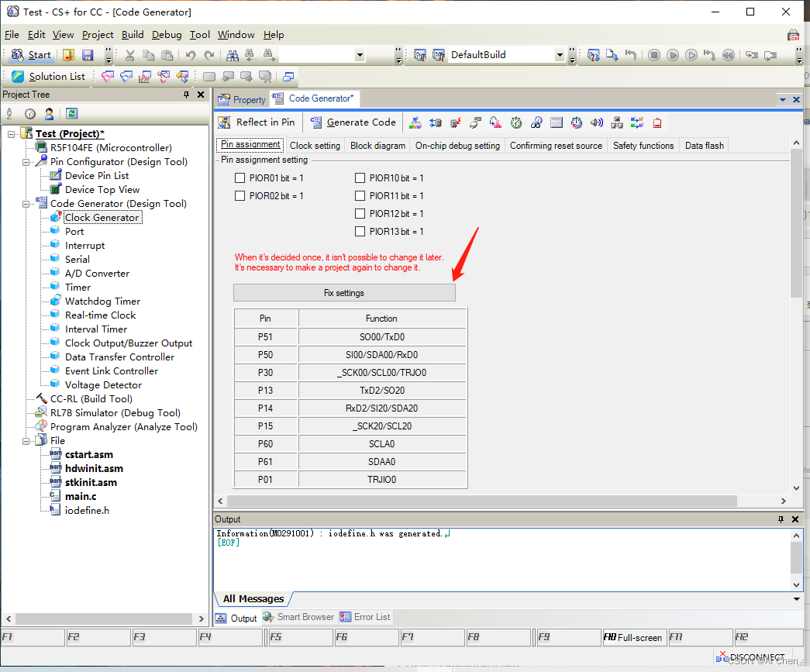The height and width of the screenshot is (672, 810).
Task: Select main.c in the project tree
Action: (x=81, y=496)
